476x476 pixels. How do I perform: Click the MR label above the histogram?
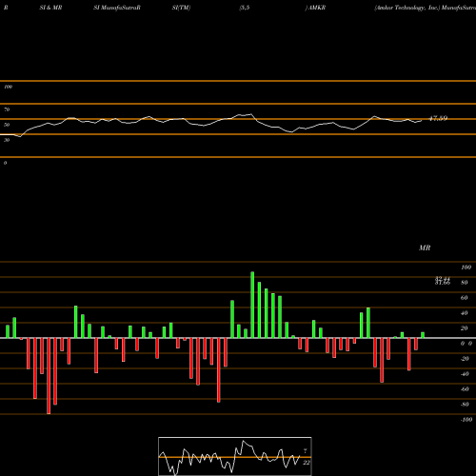click(425, 248)
